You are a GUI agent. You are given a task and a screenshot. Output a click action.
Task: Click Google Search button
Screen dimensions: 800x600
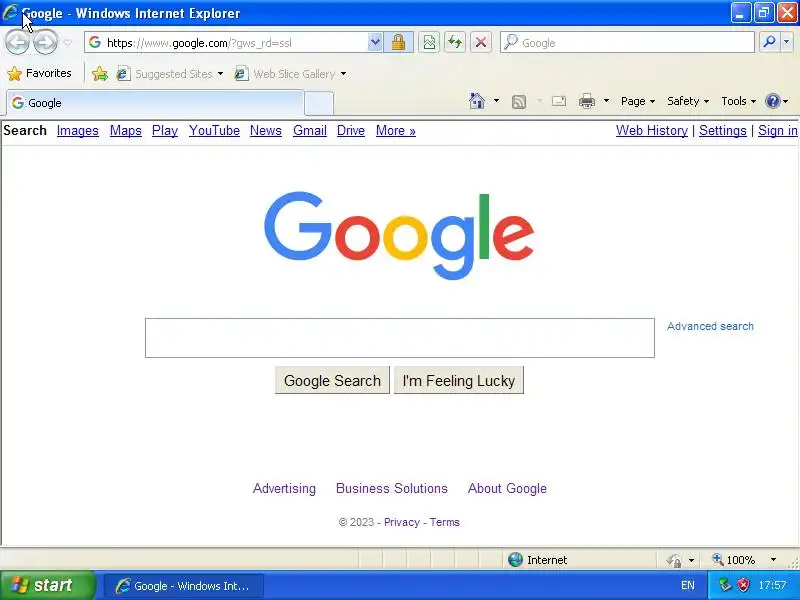point(332,380)
